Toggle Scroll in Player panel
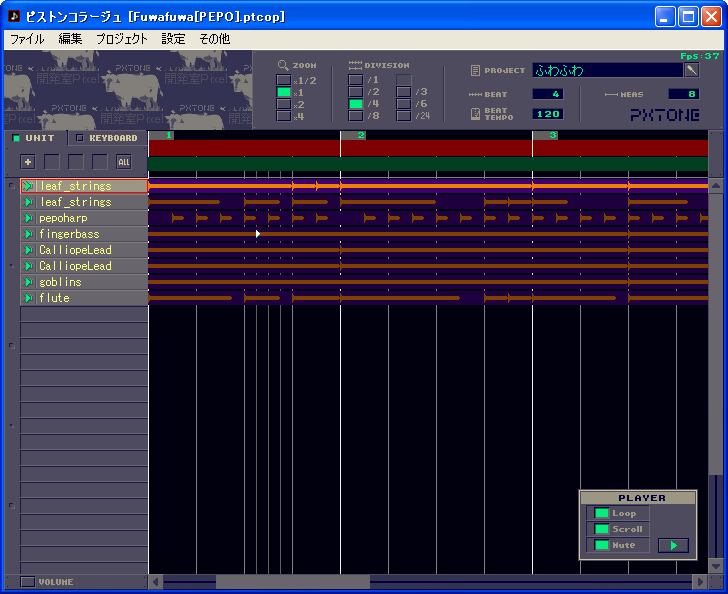 (x=602, y=529)
